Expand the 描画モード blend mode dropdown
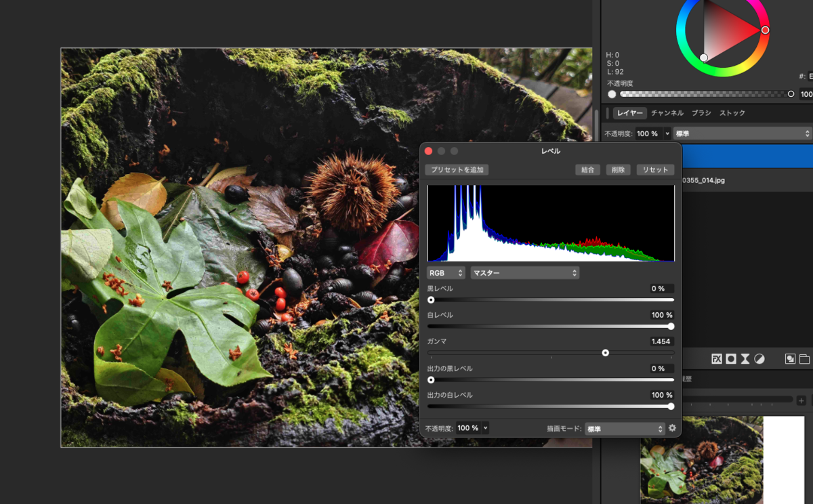Image resolution: width=813 pixels, height=504 pixels. coord(625,429)
